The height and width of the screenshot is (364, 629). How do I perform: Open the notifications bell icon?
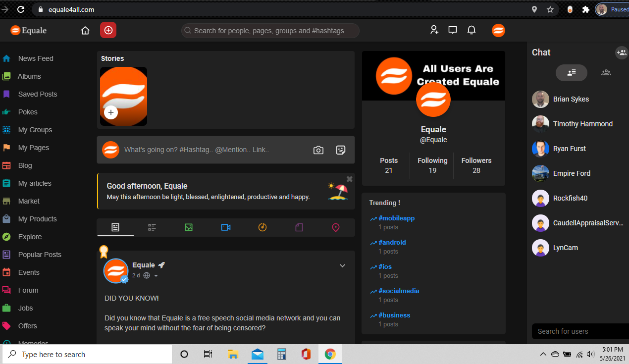pos(472,30)
